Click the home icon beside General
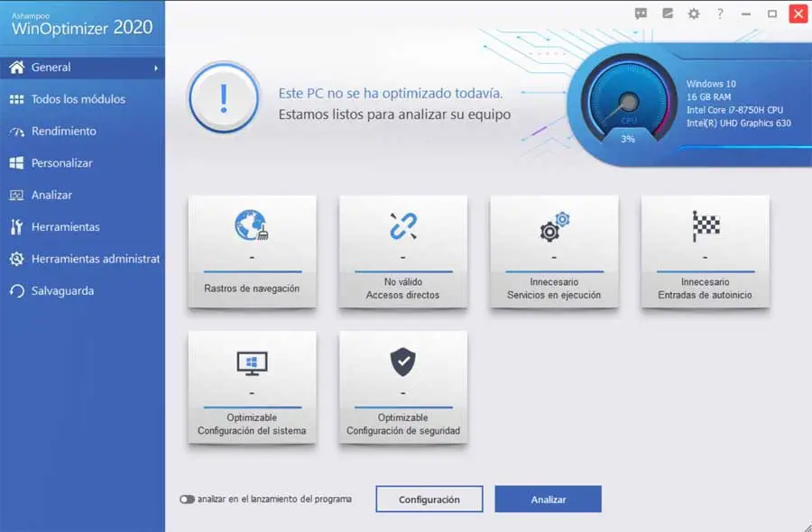Screen dimensions: 812x532 pos(16,68)
